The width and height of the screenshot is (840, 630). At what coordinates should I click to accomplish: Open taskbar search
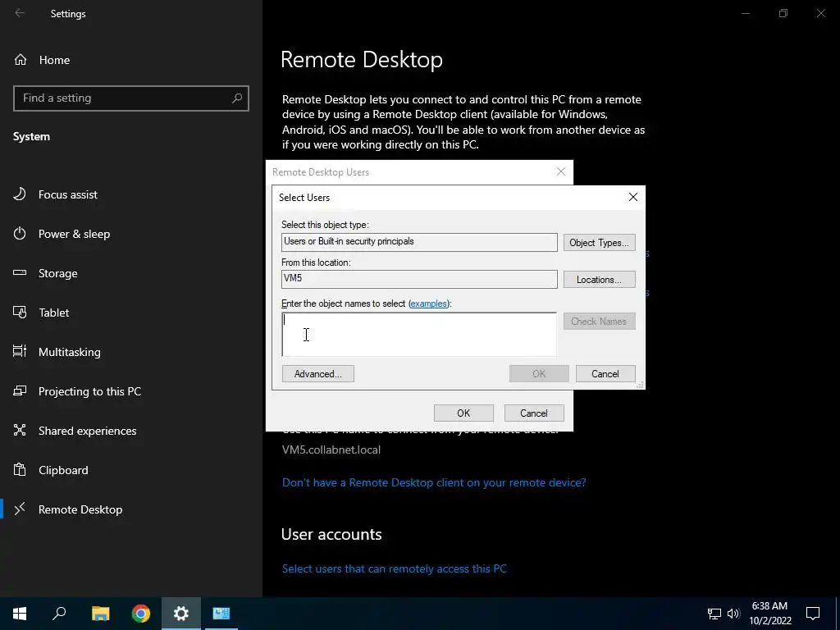pos(59,614)
